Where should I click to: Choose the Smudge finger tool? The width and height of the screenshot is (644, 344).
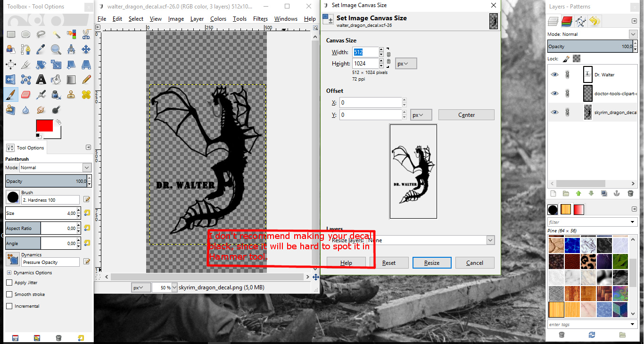tap(41, 110)
